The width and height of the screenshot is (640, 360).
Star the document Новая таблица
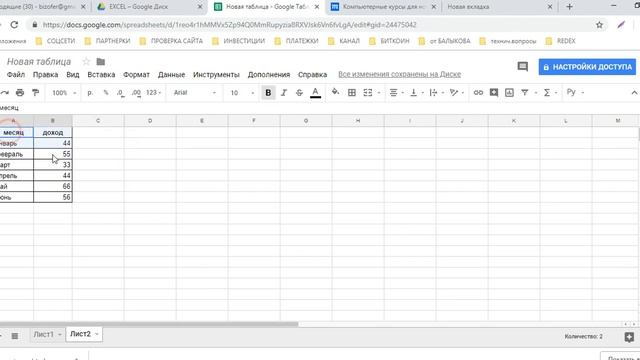coord(86,62)
